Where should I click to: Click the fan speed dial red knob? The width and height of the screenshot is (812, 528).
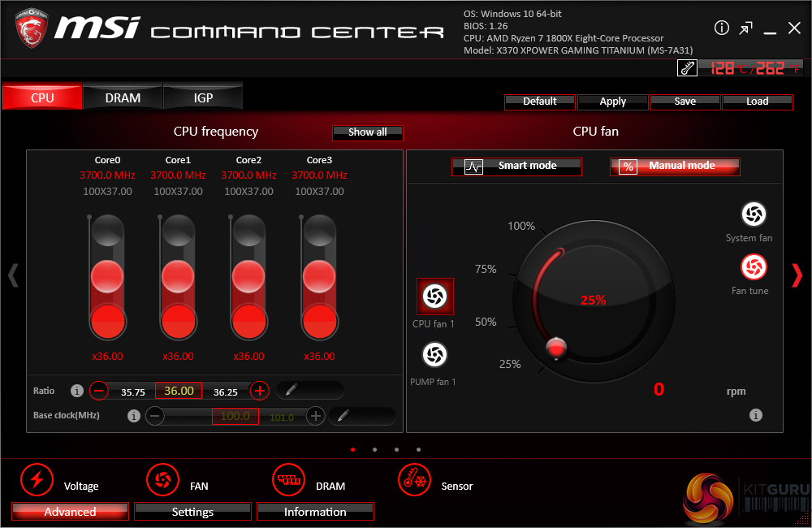click(x=556, y=348)
